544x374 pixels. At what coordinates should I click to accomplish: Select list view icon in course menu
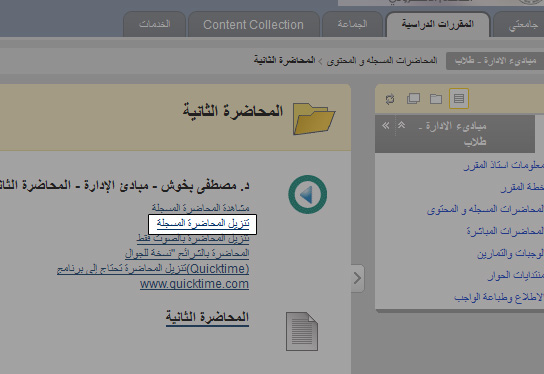coord(459,99)
